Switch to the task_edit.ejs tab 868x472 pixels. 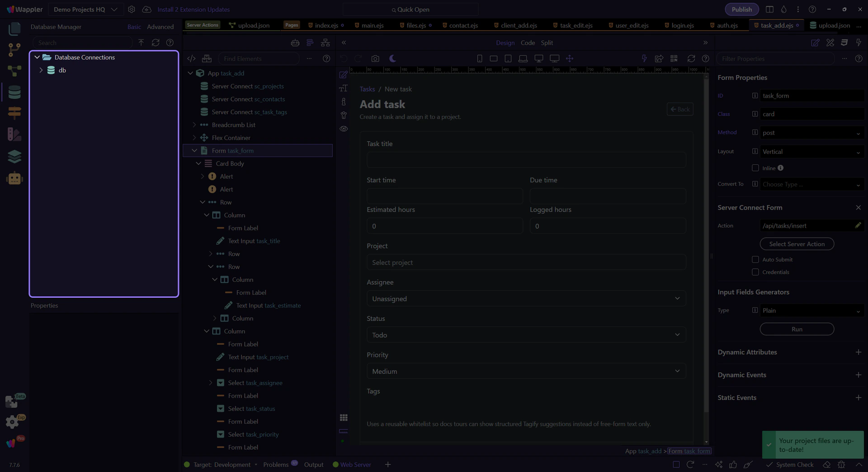coord(576,25)
